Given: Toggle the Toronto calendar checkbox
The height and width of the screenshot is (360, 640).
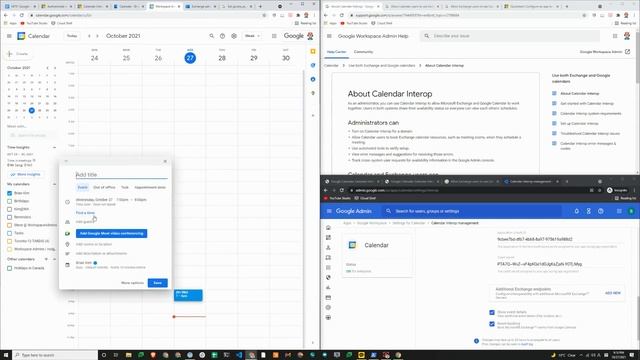Looking at the screenshot, I should [x=9, y=241].
